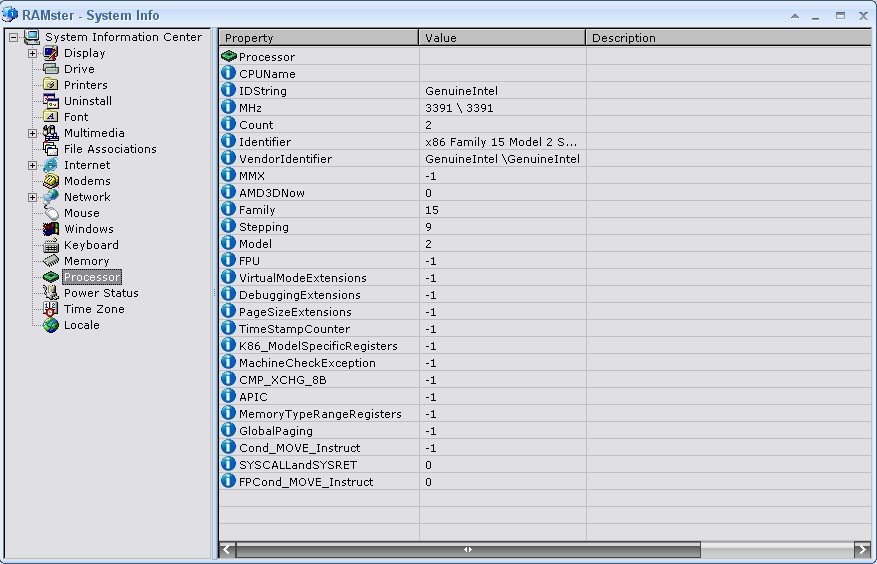The width and height of the screenshot is (877, 564).
Task: Collapse the System Information Center root node
Action: point(13,38)
